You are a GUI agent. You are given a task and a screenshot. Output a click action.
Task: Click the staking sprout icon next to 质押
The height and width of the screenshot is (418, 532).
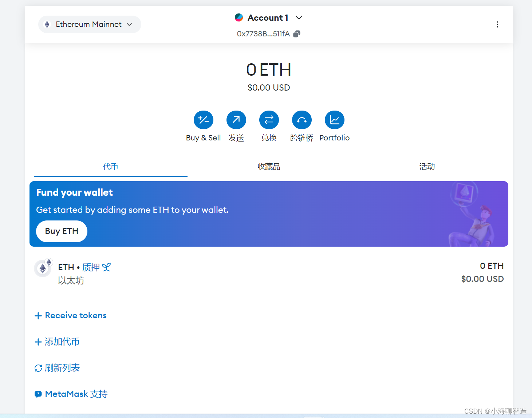point(106,267)
